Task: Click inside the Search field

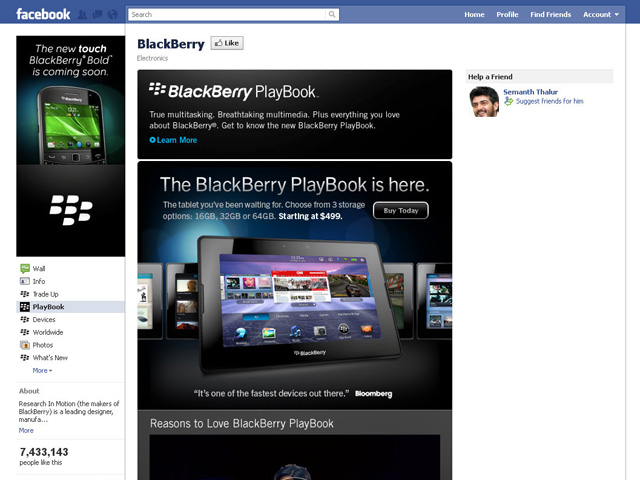Action: point(227,15)
